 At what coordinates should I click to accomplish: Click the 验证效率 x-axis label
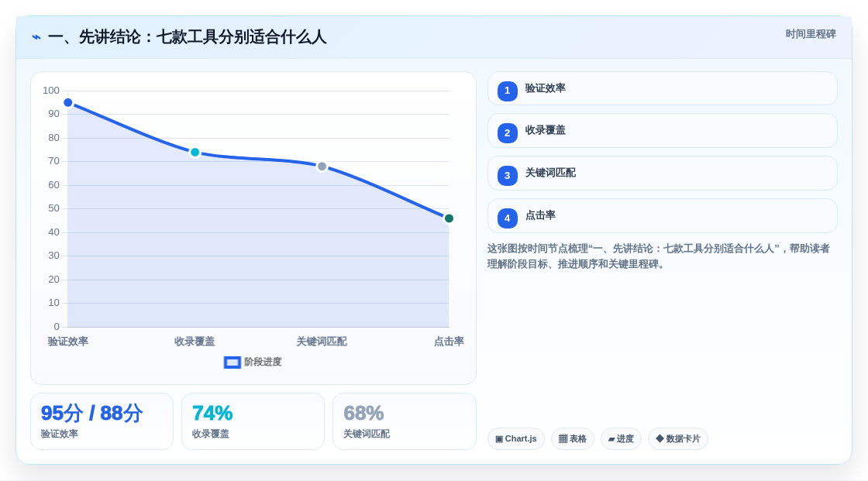(x=68, y=342)
